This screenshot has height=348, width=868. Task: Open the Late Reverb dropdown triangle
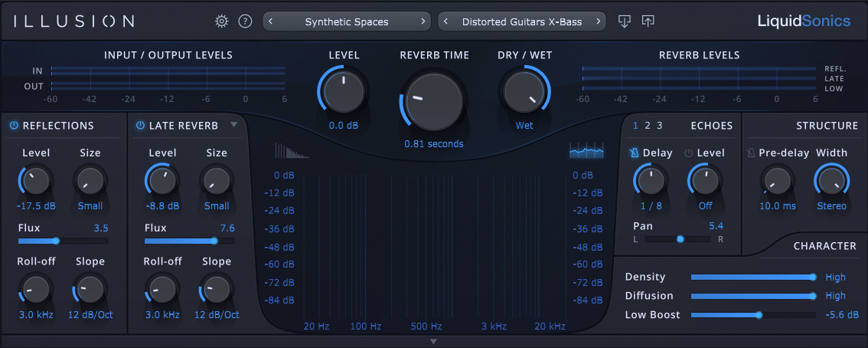[233, 125]
